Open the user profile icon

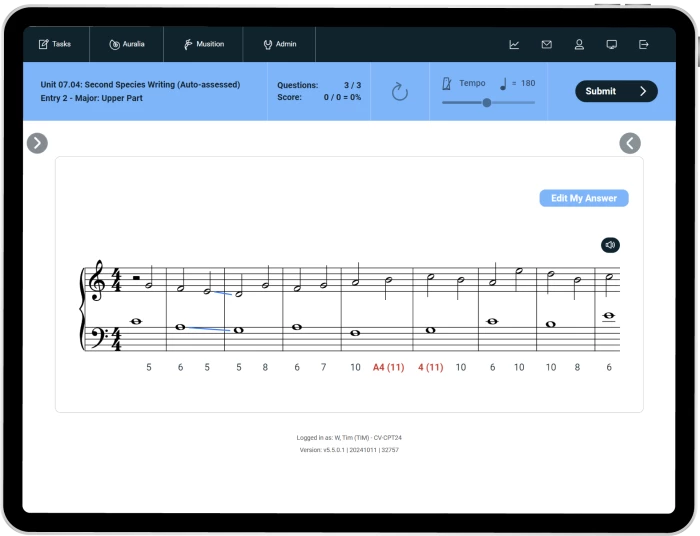coord(579,44)
